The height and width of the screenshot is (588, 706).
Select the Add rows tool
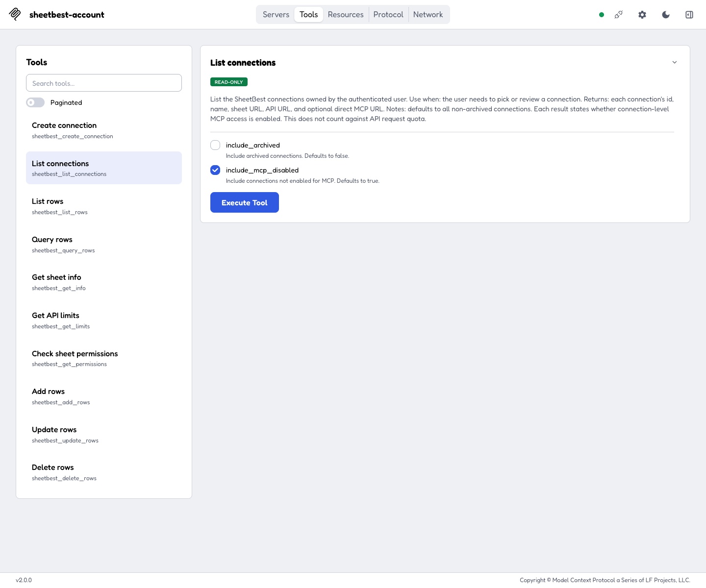(x=104, y=396)
